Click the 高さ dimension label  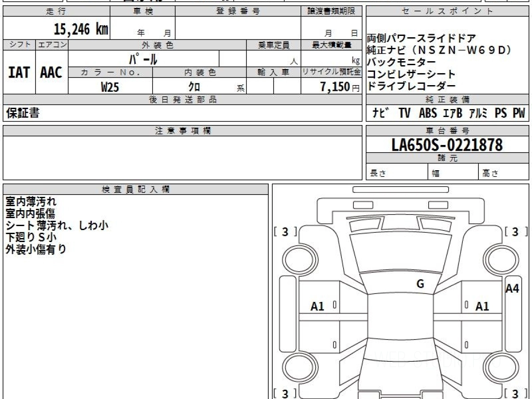coord(490,174)
